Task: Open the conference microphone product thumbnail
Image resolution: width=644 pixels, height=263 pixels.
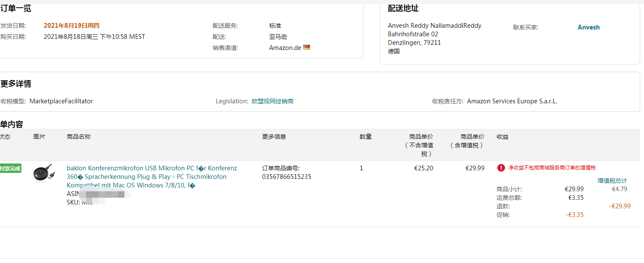Action: click(44, 173)
